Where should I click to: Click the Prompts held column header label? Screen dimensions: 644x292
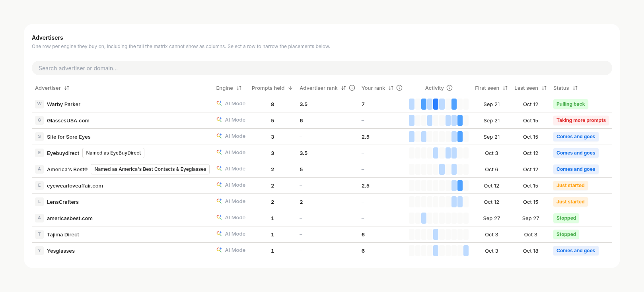click(x=268, y=88)
